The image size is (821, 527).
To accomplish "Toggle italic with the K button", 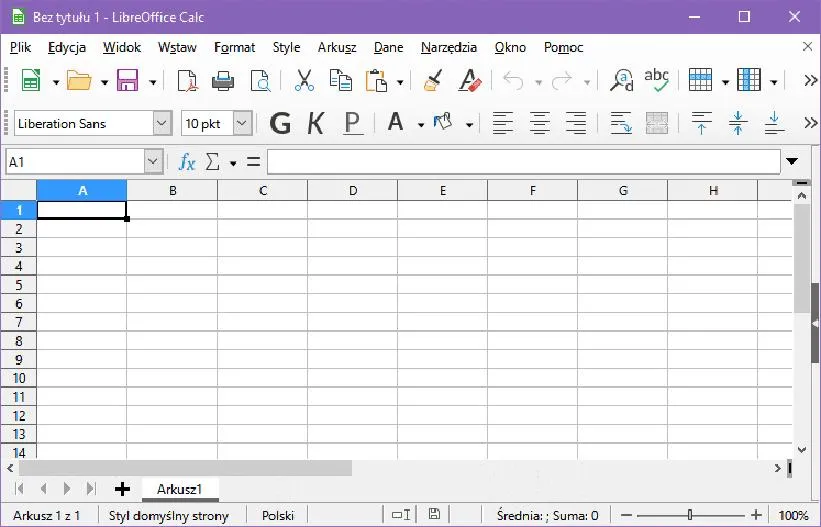I will click(316, 124).
